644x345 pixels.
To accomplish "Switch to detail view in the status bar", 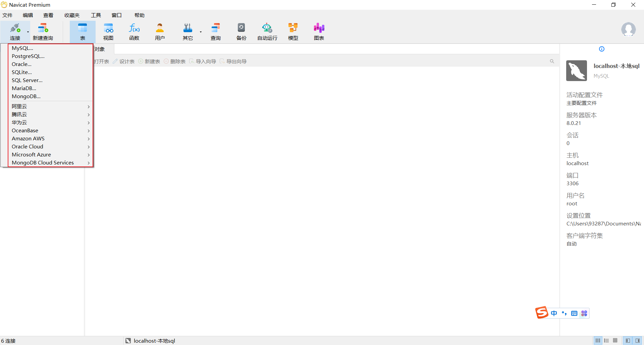I will point(606,341).
